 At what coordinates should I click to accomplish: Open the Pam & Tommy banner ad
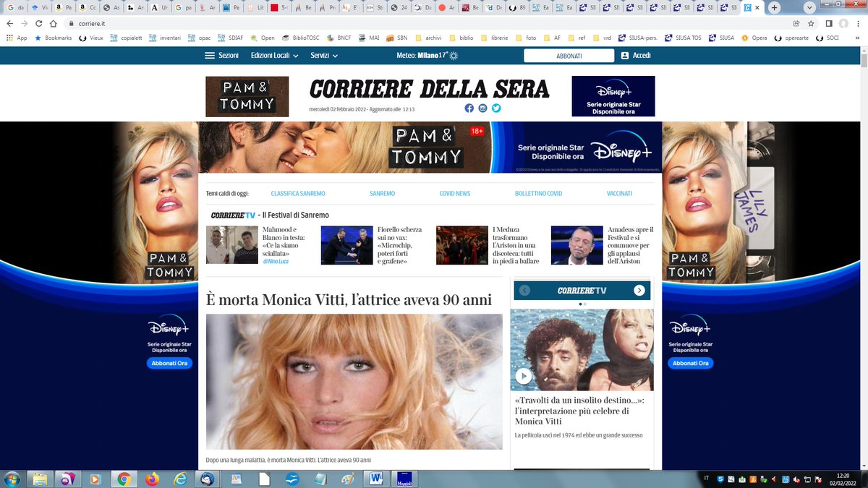tap(430, 147)
